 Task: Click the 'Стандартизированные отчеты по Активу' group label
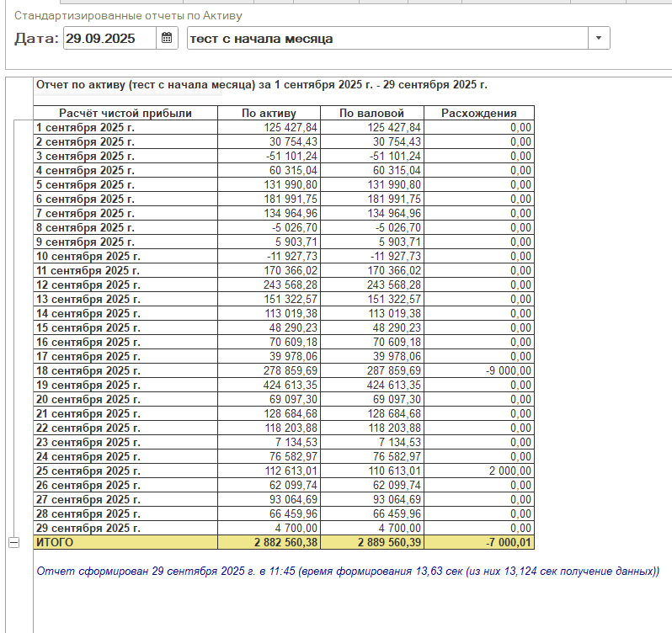click(x=128, y=16)
